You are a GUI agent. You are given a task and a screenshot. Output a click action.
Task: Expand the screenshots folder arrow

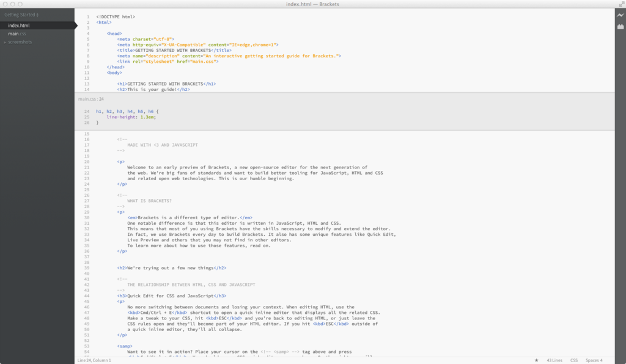coord(5,42)
